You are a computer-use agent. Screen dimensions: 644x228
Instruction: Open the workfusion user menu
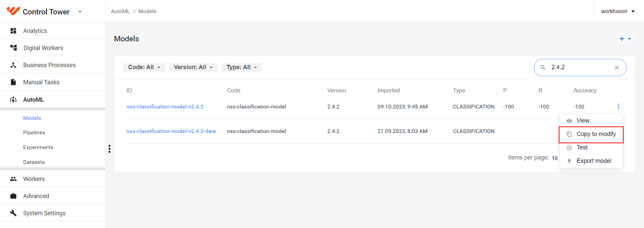[x=618, y=11]
